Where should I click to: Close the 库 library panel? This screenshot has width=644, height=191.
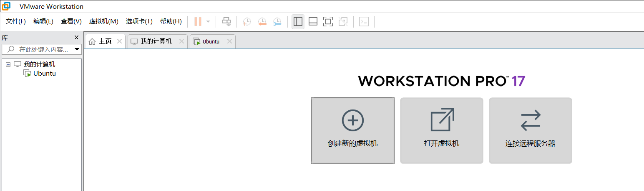76,38
